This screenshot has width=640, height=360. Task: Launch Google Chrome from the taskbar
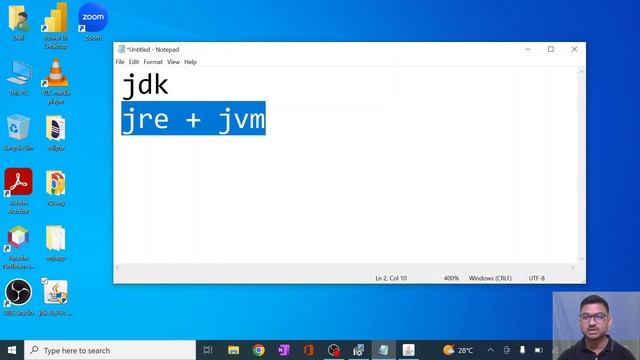tap(258, 350)
